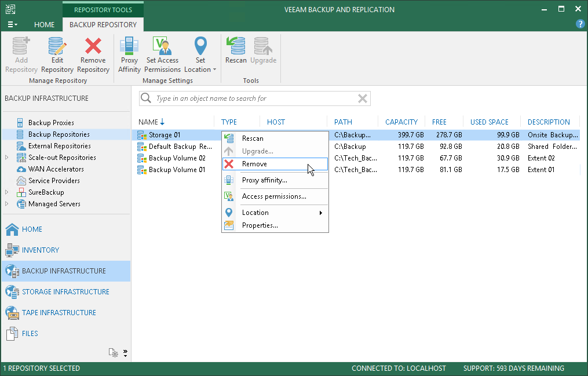Open the STORAGE INFRASTRUCTURE view
Image resolution: width=588 pixels, height=376 pixels.
tap(65, 291)
